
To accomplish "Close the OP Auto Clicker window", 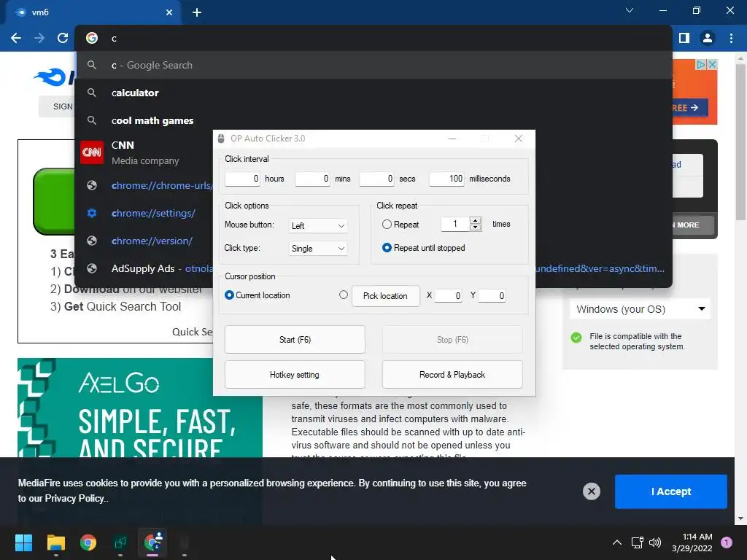I will pos(519,139).
